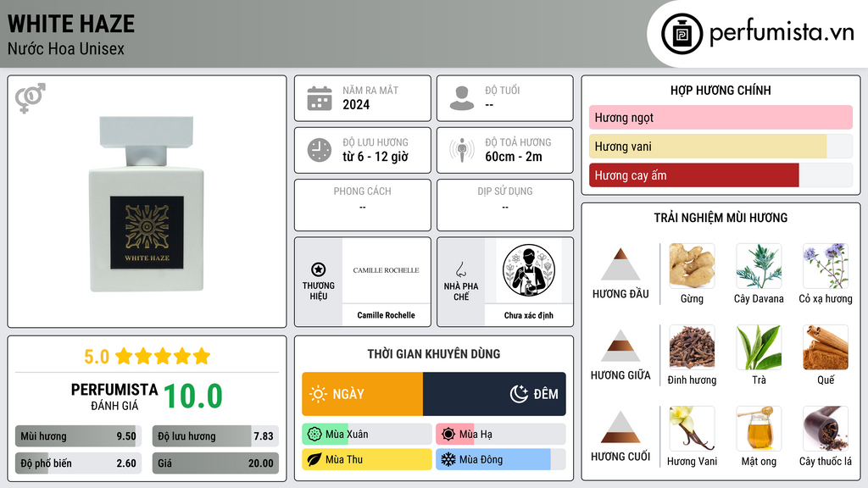Click the Mùi hương score bar
Viewport: 868px width, 488px height.
click(78, 436)
